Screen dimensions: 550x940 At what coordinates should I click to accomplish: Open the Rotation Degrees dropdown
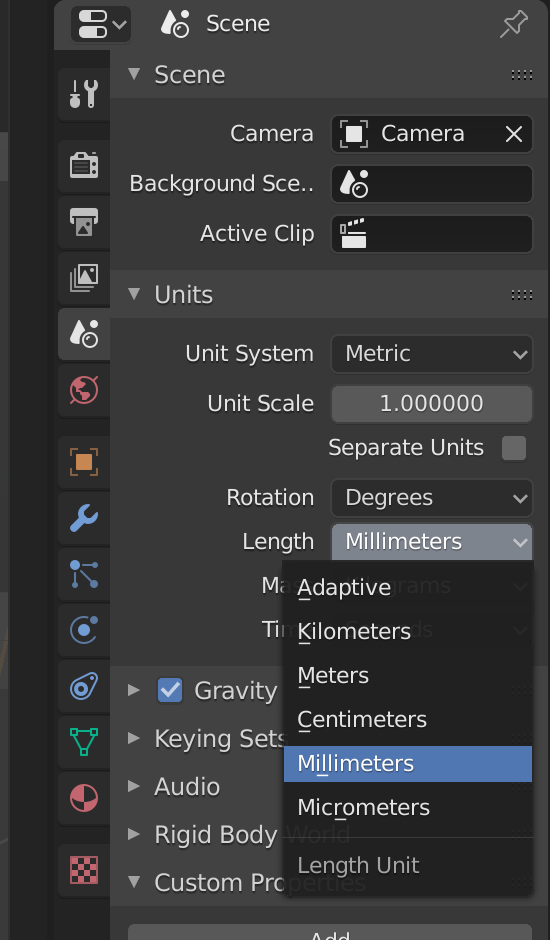pos(432,498)
